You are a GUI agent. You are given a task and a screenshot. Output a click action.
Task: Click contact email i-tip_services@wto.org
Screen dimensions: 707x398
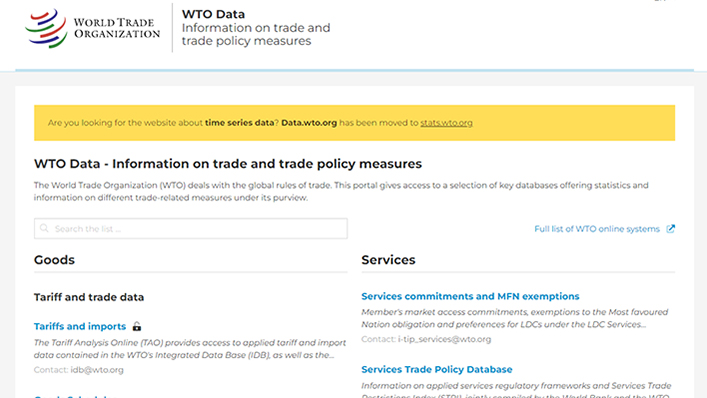(x=444, y=339)
